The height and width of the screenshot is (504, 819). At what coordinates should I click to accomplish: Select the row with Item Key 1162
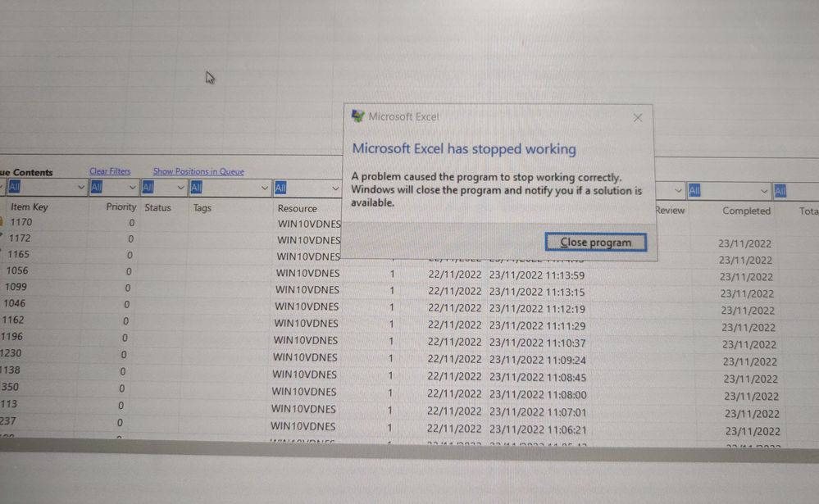[x=12, y=320]
